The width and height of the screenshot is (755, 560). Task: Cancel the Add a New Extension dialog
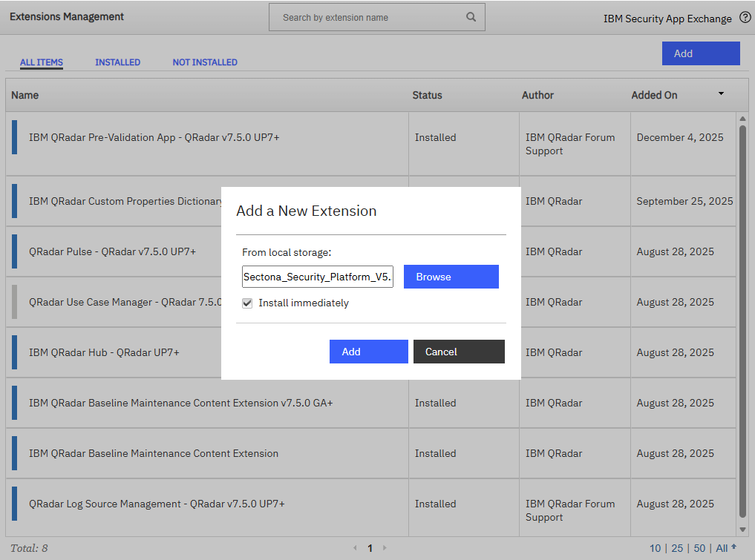[459, 352]
